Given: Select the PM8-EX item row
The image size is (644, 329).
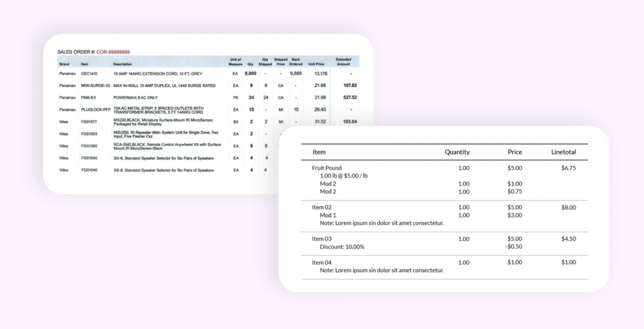Looking at the screenshot, I should (x=88, y=98).
